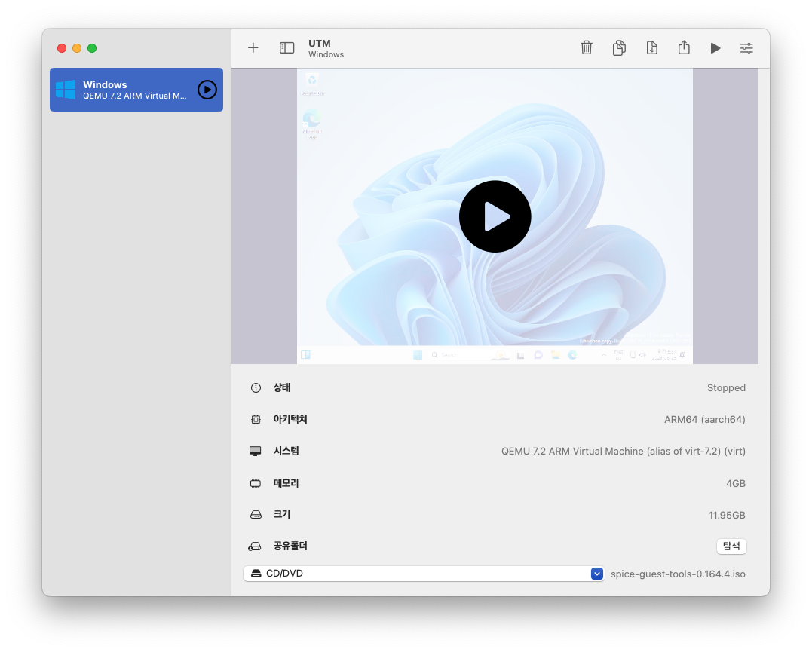Viewport: 812px width, 652px height.
Task: Click the play circle in the Windows sidebar item
Action: (x=207, y=90)
